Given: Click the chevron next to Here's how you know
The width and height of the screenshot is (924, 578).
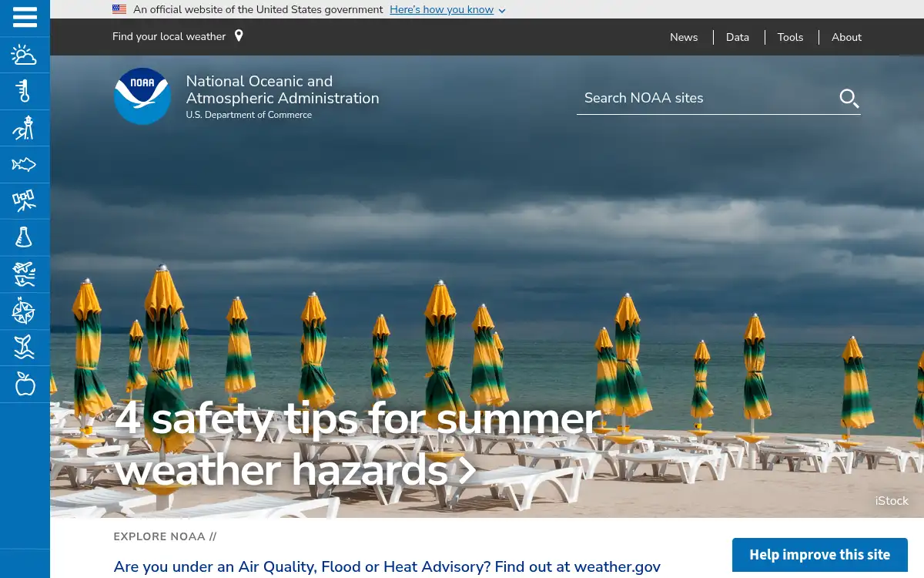Looking at the screenshot, I should tap(502, 11).
